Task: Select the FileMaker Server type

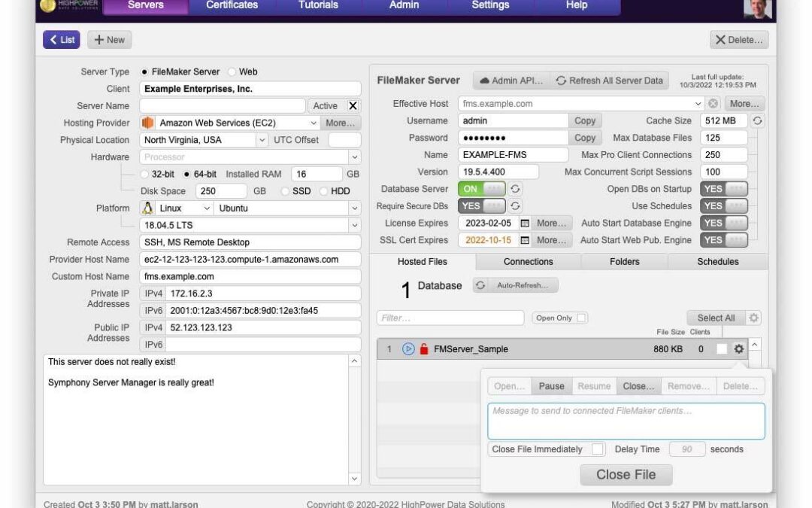Action: [x=144, y=72]
